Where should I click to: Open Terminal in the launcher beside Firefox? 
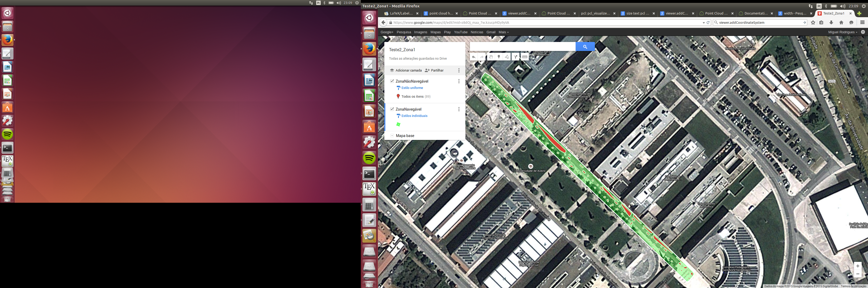[x=369, y=173]
